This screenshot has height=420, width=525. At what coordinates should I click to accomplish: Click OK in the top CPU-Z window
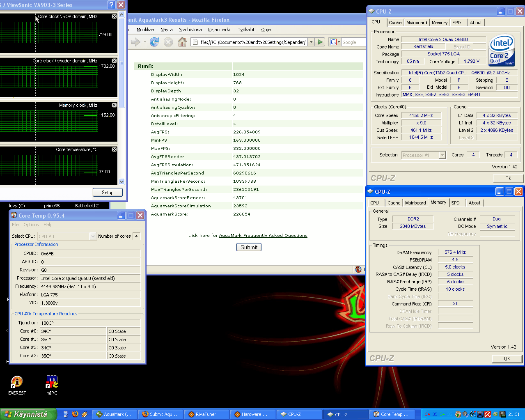coord(508,178)
